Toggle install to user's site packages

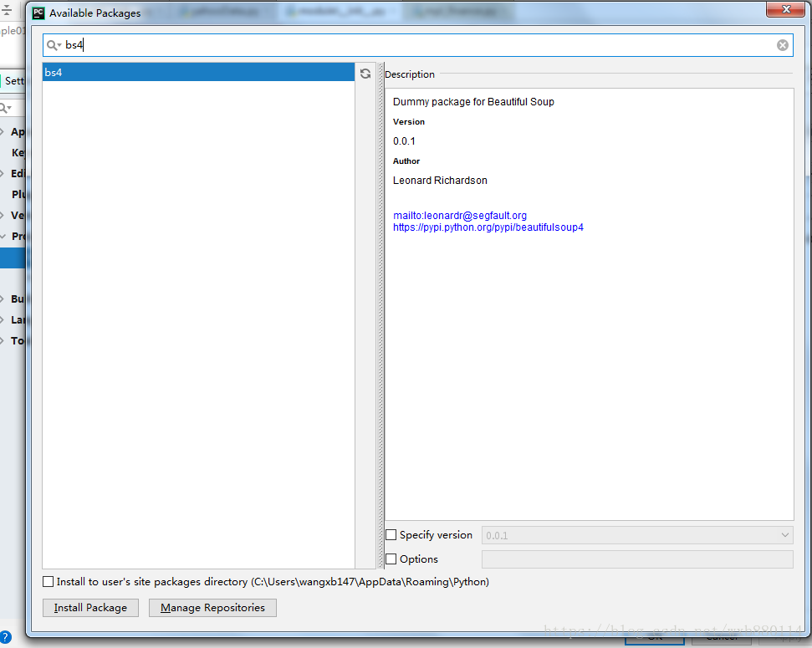click(49, 582)
